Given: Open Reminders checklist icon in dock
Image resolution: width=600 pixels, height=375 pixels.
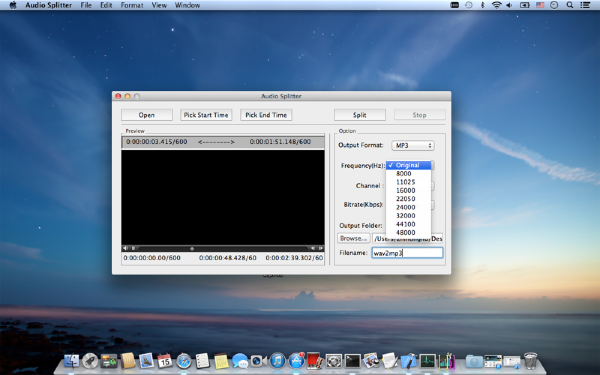Looking at the screenshot, I should point(202,361).
